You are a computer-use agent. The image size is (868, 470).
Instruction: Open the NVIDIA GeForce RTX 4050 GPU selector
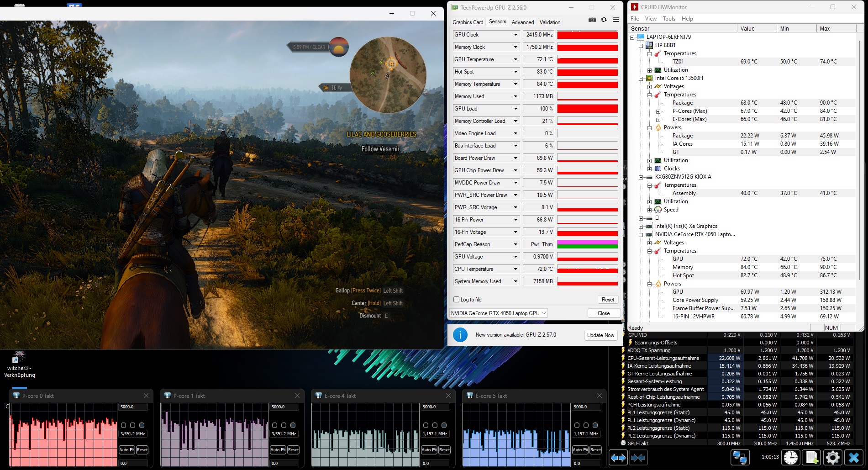[498, 313]
